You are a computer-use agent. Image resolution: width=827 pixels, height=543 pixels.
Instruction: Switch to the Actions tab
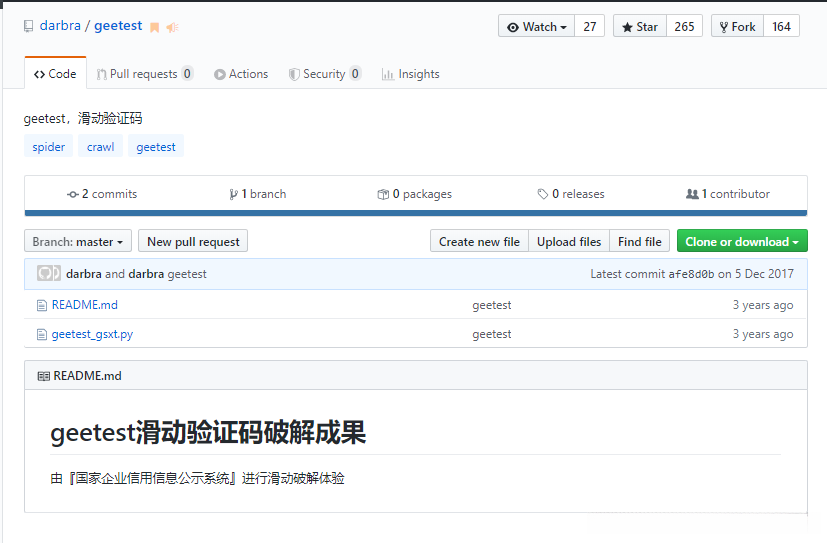point(241,74)
